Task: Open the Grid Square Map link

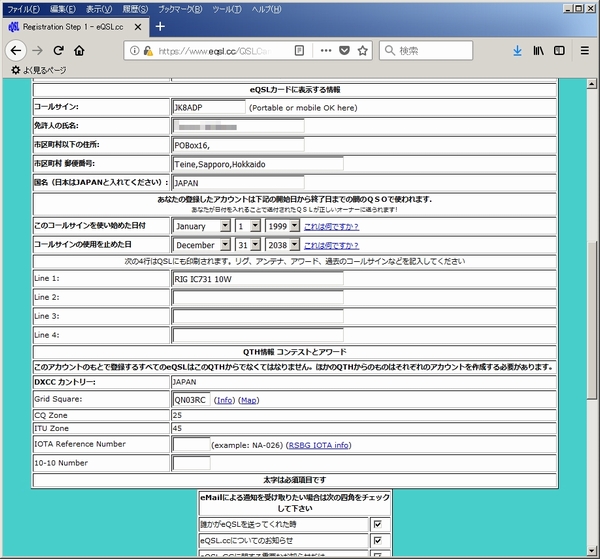Action: click(x=249, y=400)
